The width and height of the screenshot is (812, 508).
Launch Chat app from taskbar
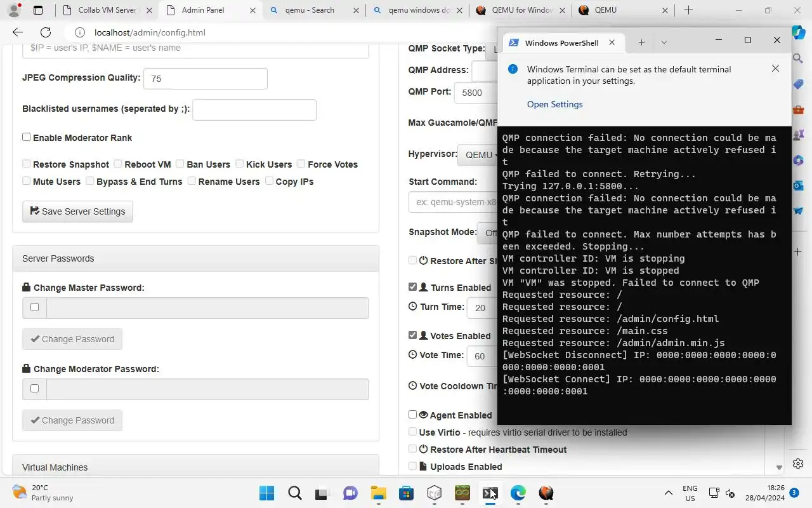(350, 493)
